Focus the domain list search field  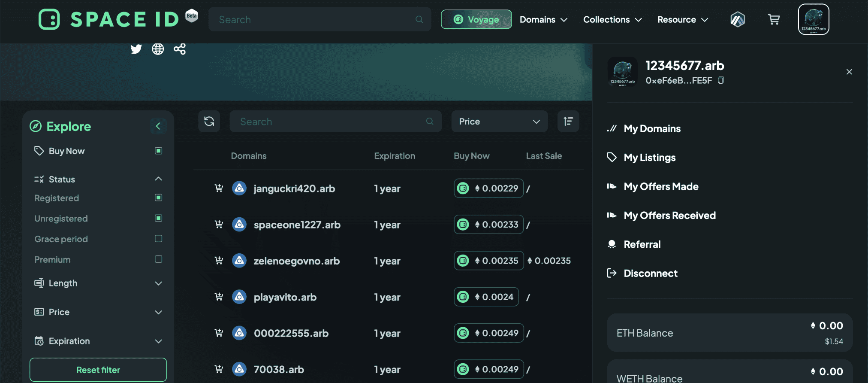pos(335,122)
